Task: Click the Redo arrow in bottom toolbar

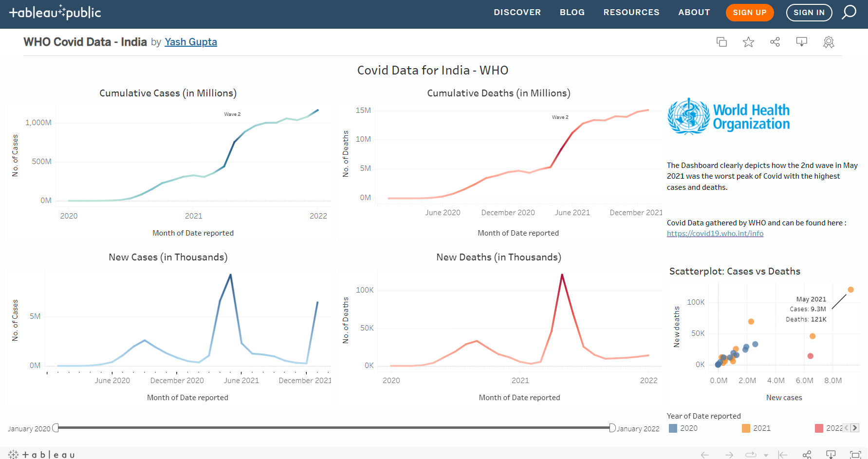Action: pyautogui.click(x=729, y=455)
